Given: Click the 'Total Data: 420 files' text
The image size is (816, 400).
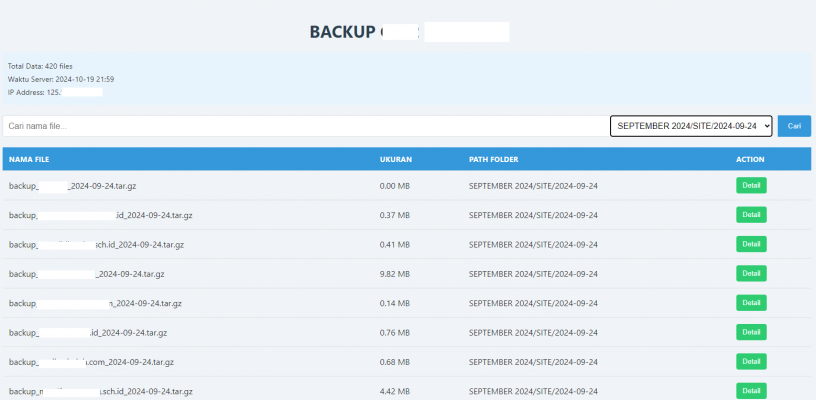Looking at the screenshot, I should [40, 66].
